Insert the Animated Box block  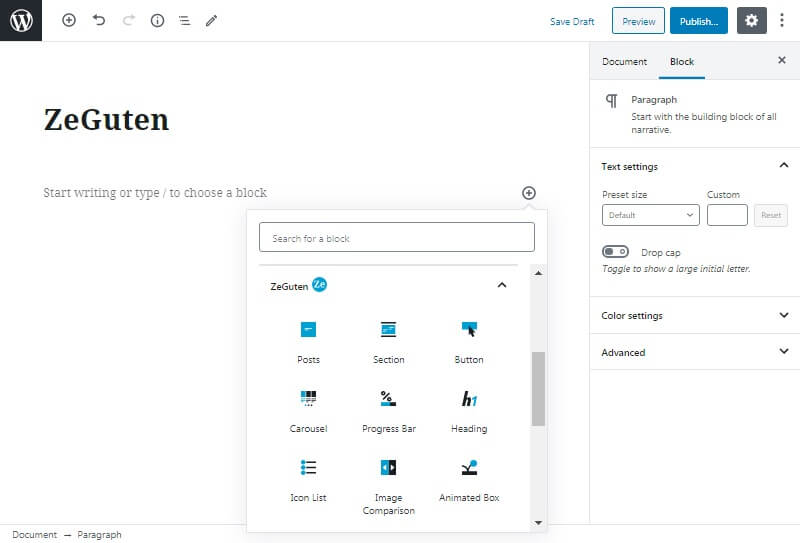469,480
